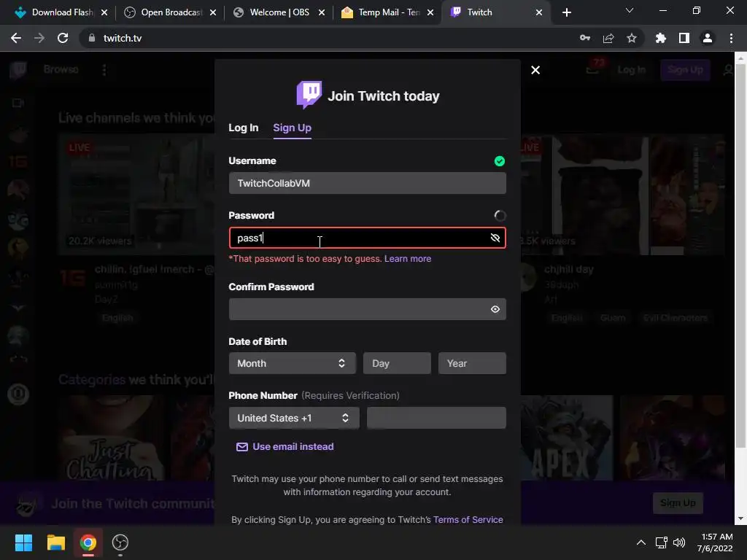The image size is (747, 560).
Task: Click the Chrome taskbar icon
Action: [x=88, y=542]
